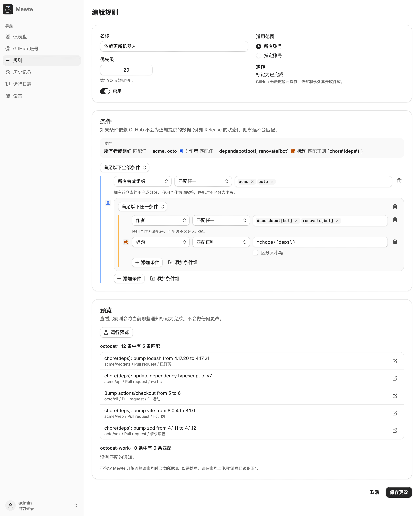The height and width of the screenshot is (516, 420).
Task: Focus the ^chore\(deps\) regex input
Action: pyautogui.click(x=320, y=242)
